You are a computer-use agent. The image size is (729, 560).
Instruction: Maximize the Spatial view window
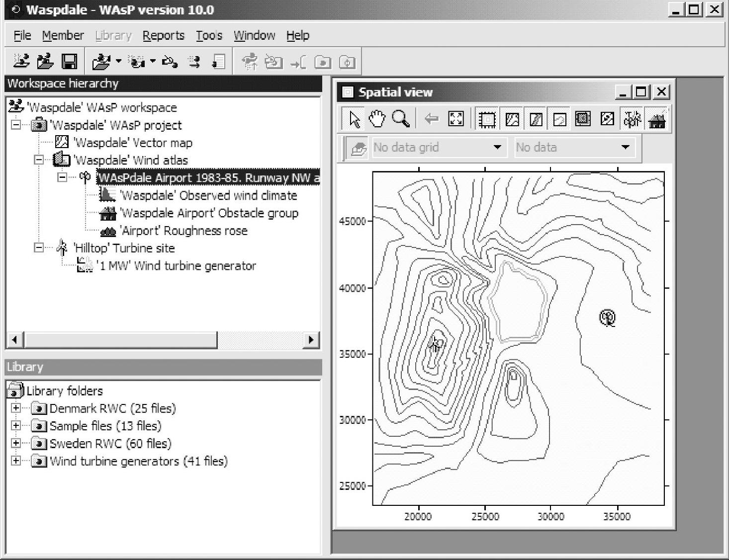(641, 92)
